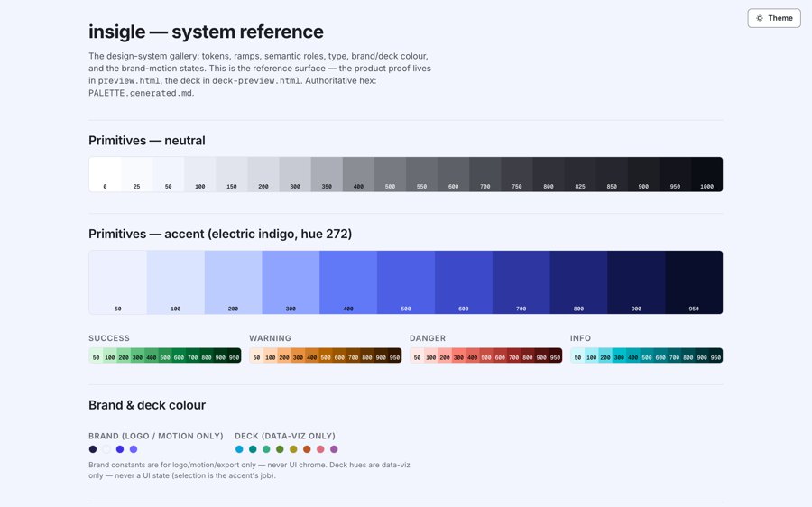Pick the accent indigo 900 swatch
Viewport: 812px width, 507px height.
click(x=636, y=282)
